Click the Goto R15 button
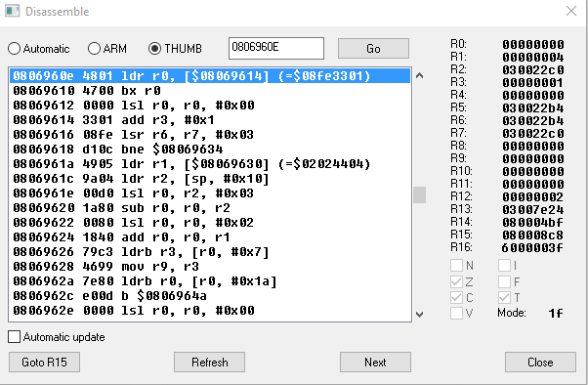 pos(44,363)
